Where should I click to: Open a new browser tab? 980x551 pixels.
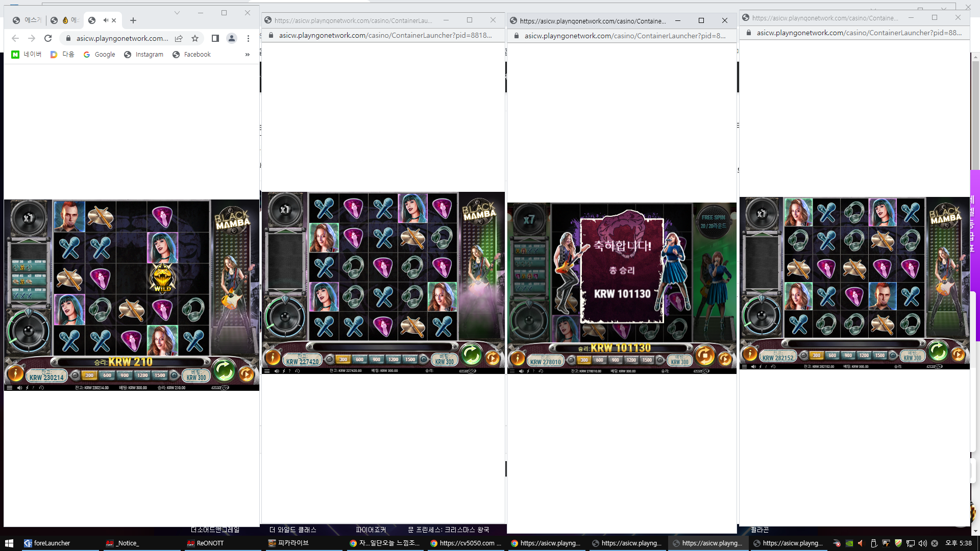point(133,20)
